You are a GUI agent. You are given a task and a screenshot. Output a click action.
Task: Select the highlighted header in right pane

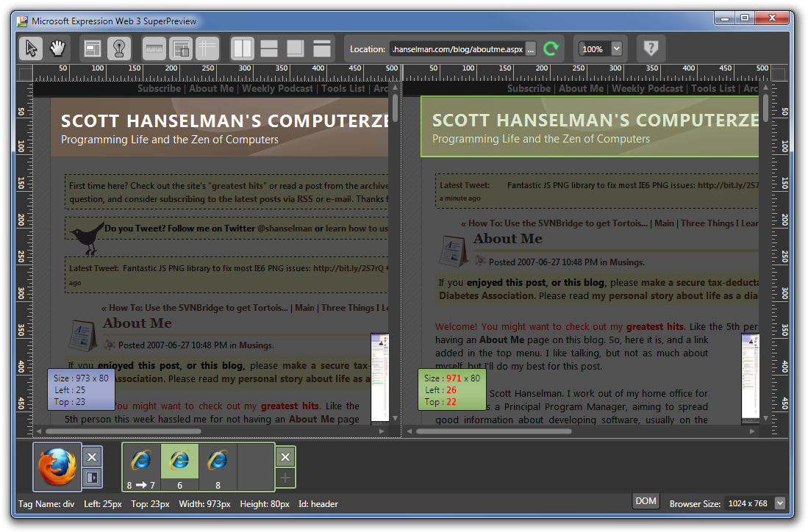click(x=590, y=126)
